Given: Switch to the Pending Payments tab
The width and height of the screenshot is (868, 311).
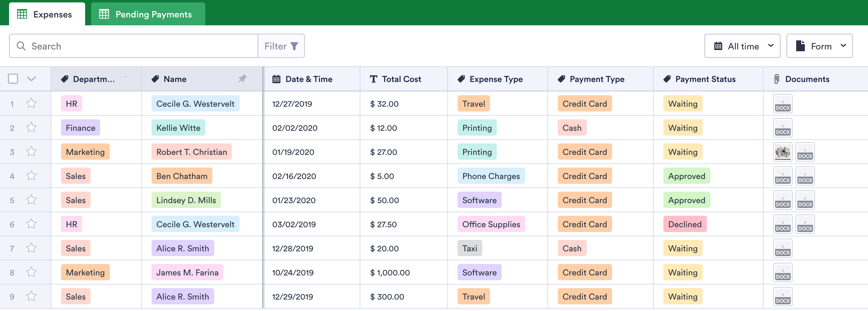Looking at the screenshot, I should (x=148, y=14).
